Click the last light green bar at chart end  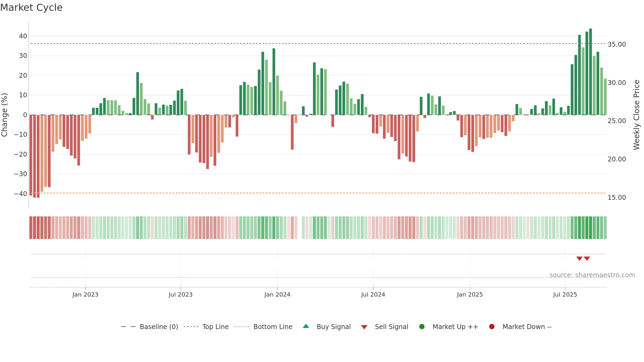605,97
